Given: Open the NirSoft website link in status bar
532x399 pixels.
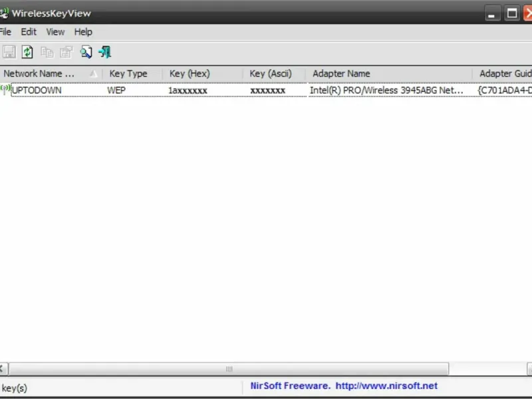Looking at the screenshot, I should [x=386, y=386].
